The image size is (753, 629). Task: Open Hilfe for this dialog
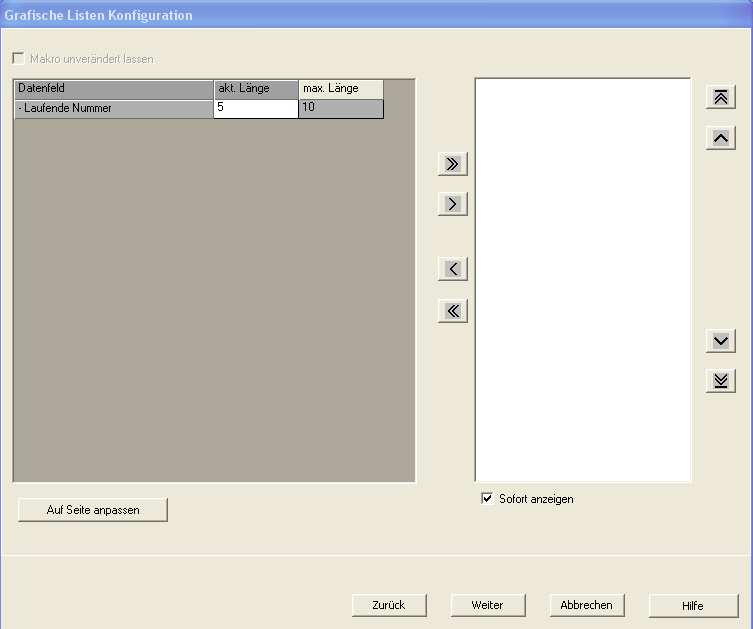(693, 606)
